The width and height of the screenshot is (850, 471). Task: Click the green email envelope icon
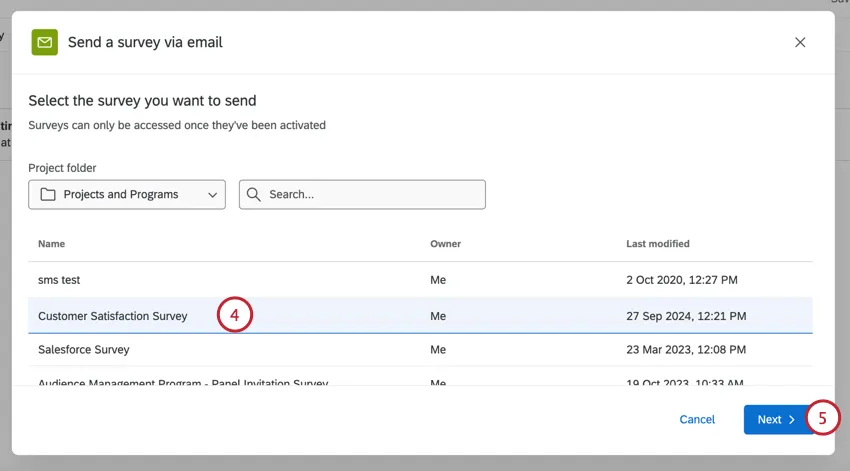pos(44,42)
